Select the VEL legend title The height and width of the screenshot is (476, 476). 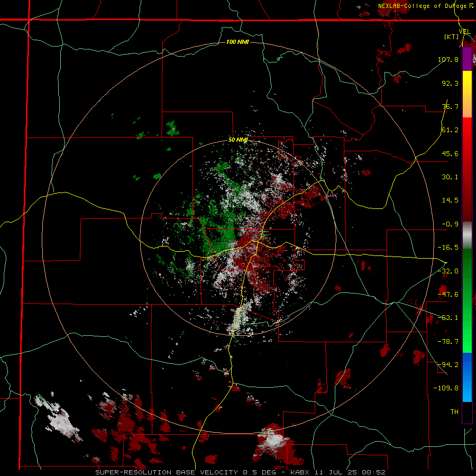coord(465,32)
